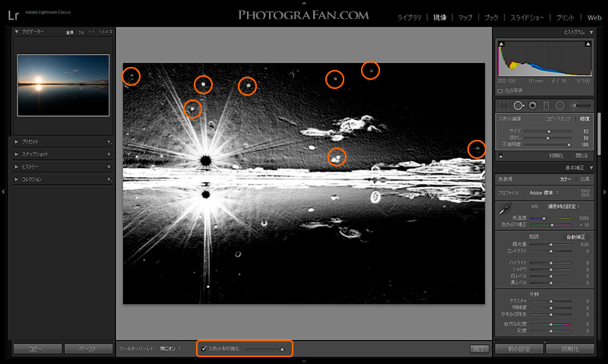Expand the History panel
The height and width of the screenshot is (364, 608).
coord(16,166)
